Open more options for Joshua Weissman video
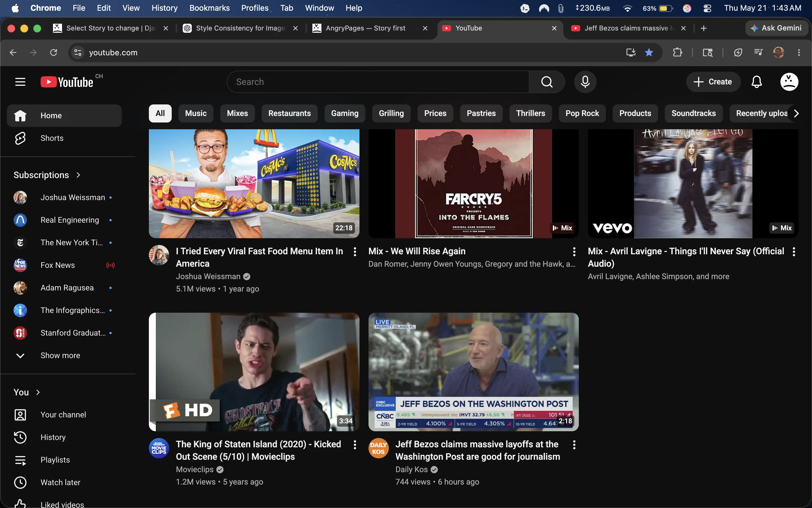The image size is (812, 508). coord(355,252)
